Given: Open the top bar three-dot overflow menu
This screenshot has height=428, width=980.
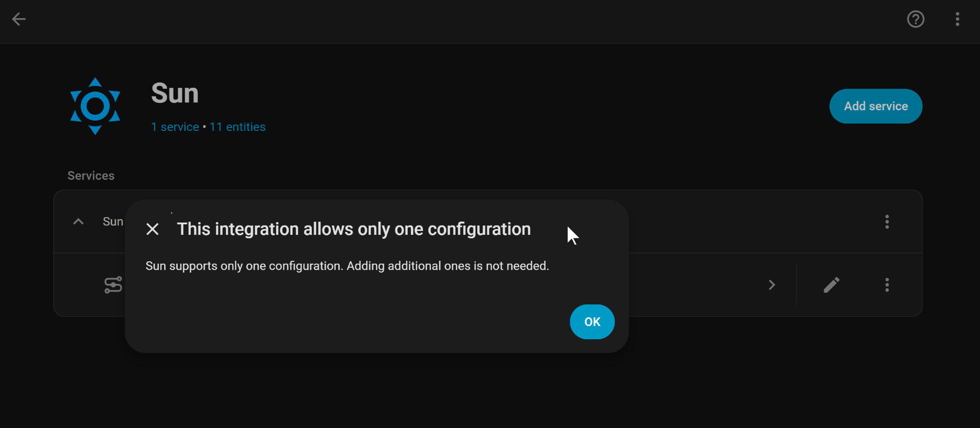Looking at the screenshot, I should 957,20.
